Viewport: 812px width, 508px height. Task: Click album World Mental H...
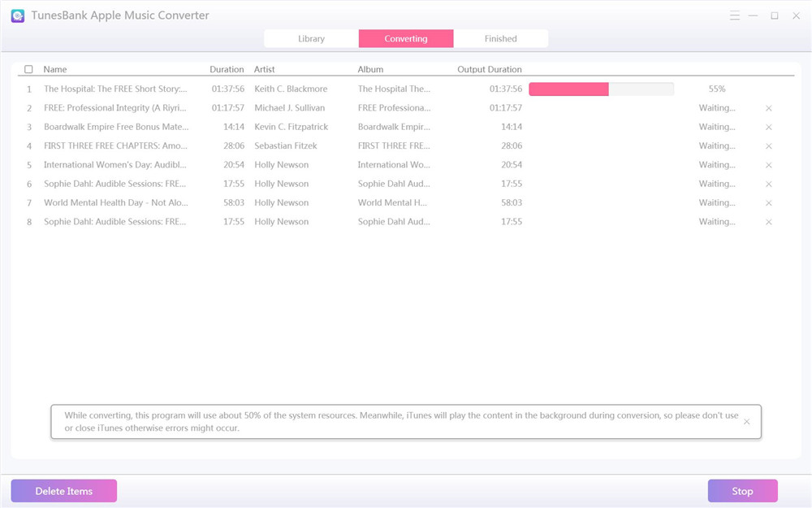[392, 202]
